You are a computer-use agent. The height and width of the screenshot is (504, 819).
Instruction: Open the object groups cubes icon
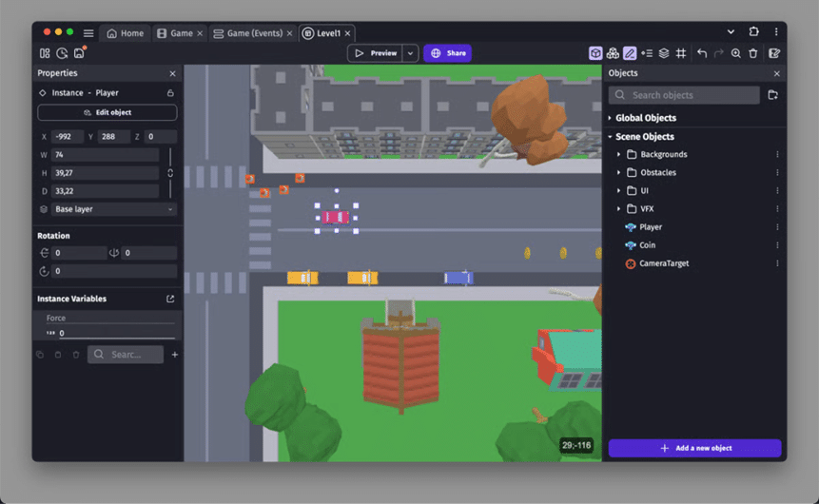click(x=613, y=53)
